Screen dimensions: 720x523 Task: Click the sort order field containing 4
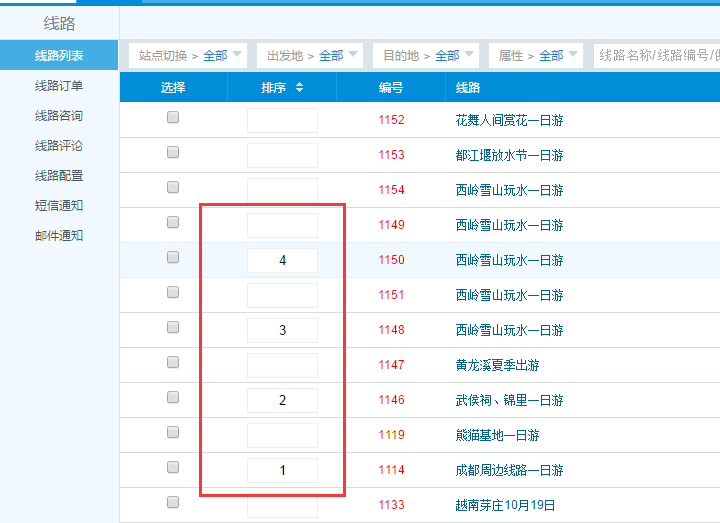coord(282,260)
